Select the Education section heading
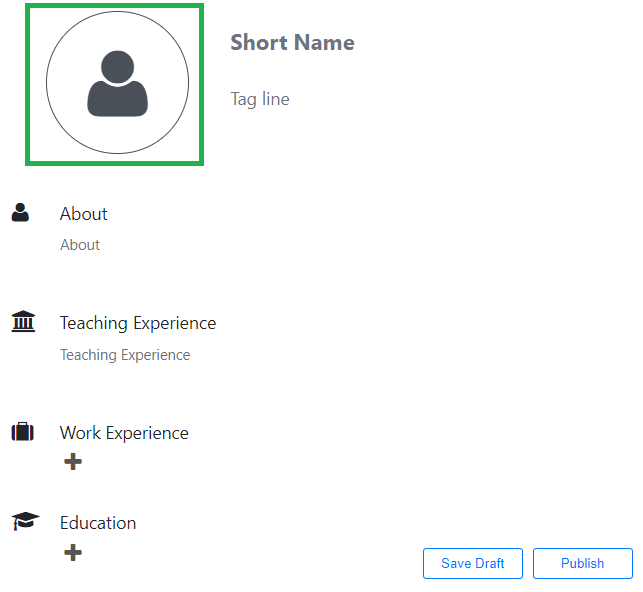This screenshot has width=643, height=592. click(x=98, y=523)
